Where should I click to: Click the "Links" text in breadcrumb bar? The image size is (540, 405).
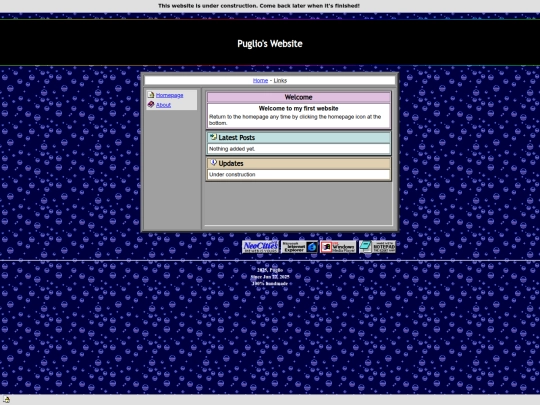[x=280, y=80]
